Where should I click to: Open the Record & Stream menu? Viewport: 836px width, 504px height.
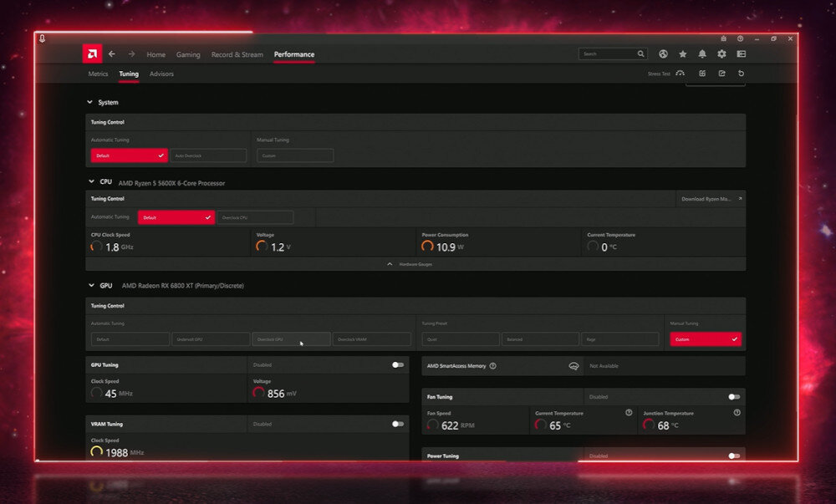(237, 53)
